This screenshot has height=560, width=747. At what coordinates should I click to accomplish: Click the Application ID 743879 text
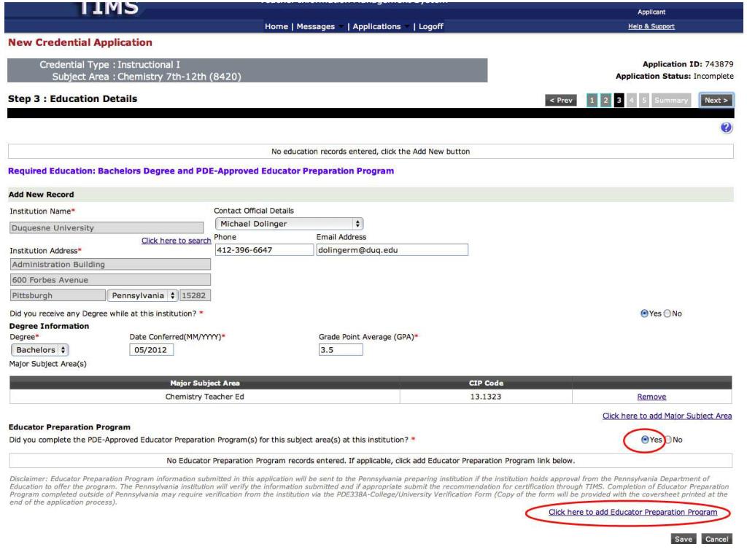(x=688, y=64)
